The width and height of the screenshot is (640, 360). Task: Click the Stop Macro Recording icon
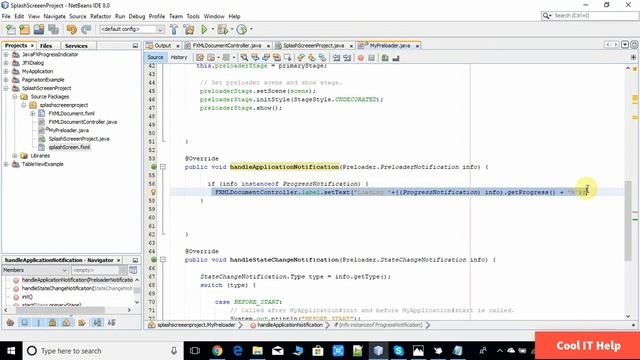click(371, 58)
